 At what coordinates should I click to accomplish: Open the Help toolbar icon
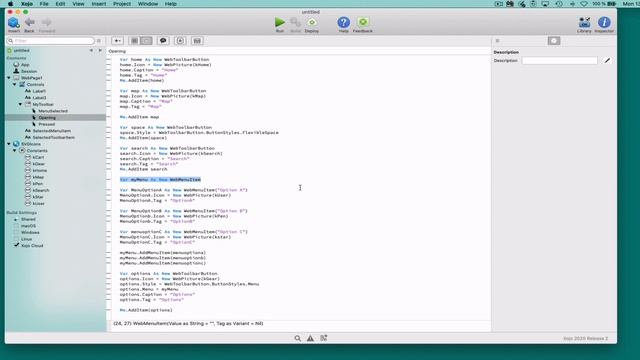pyautogui.click(x=344, y=24)
